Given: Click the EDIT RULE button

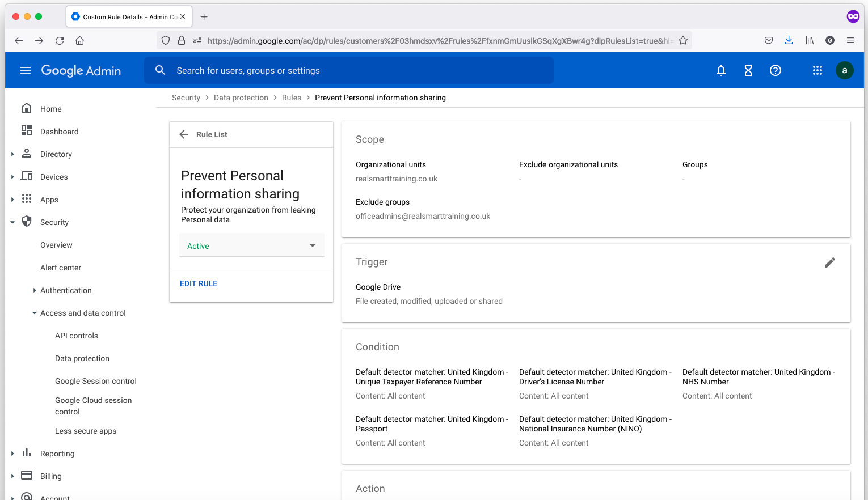Looking at the screenshot, I should 199,283.
